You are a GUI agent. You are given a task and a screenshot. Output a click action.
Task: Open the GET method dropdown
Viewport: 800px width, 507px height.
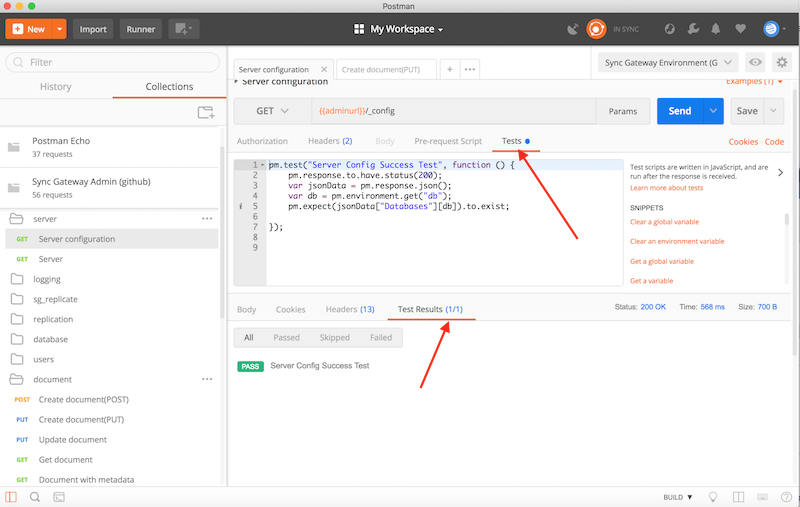[272, 111]
